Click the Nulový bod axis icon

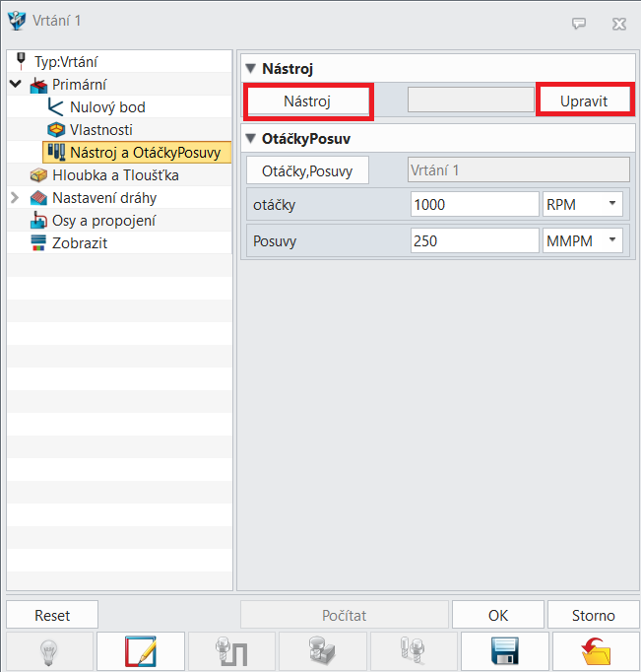55,107
